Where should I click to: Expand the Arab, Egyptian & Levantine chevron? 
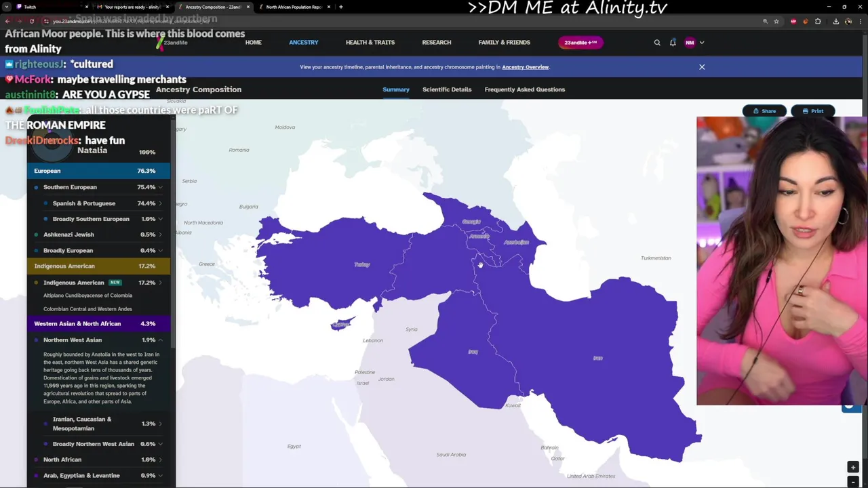pyautogui.click(x=161, y=476)
